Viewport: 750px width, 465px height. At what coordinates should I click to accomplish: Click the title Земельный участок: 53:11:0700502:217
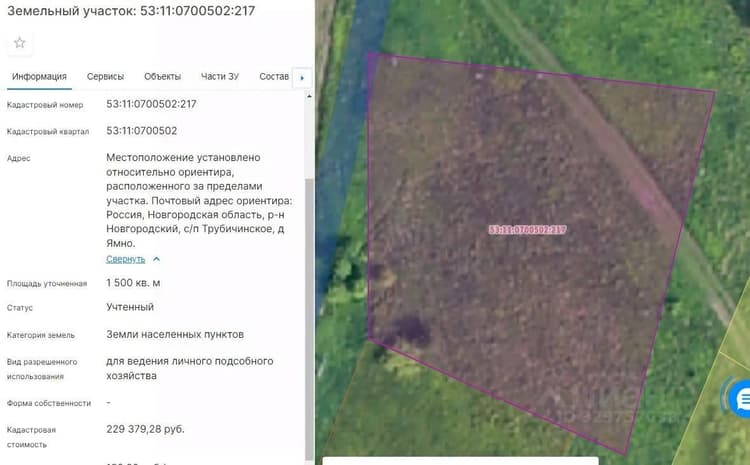(131, 11)
